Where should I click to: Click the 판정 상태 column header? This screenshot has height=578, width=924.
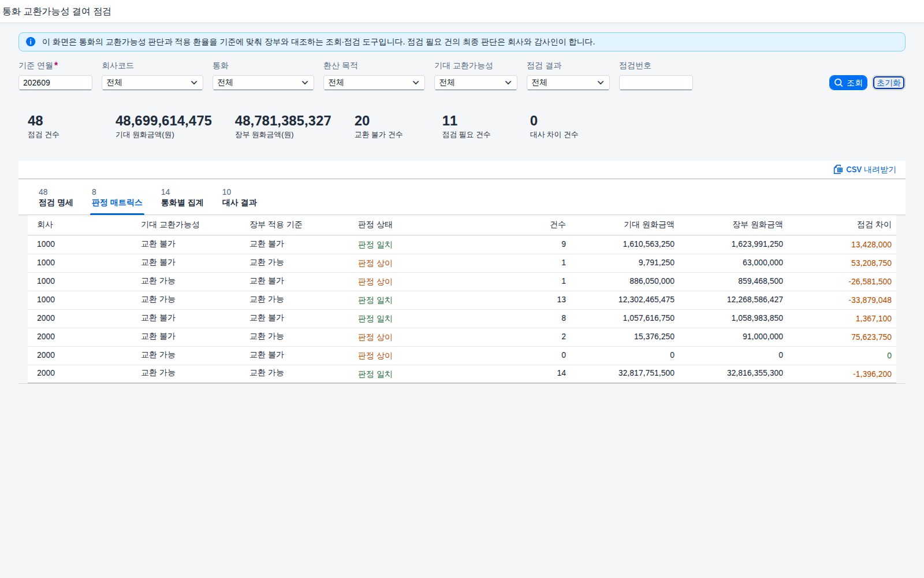pyautogui.click(x=375, y=225)
